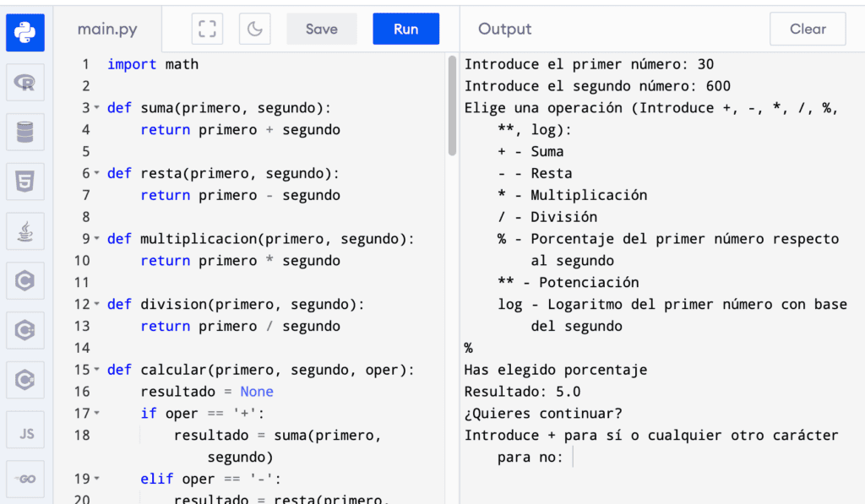Enter fullscreen editor mode
Image resolution: width=865 pixels, height=504 pixels.
tap(206, 28)
